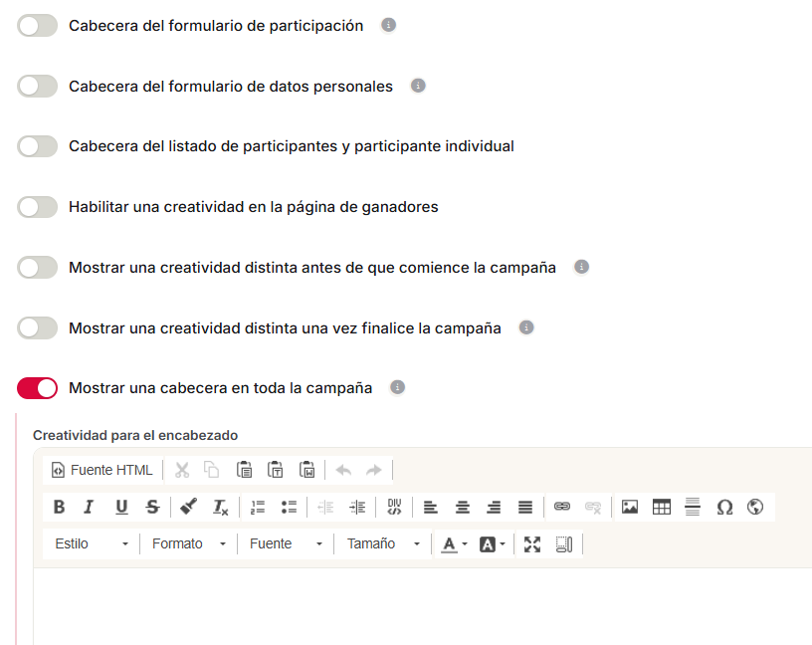Apply Italic formatting

(x=90, y=507)
